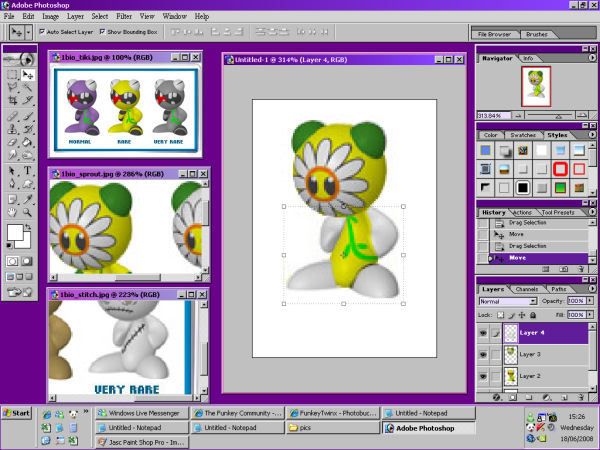Viewport: 600px width, 450px height.
Task: Select the Notes tool
Action: coord(13,199)
